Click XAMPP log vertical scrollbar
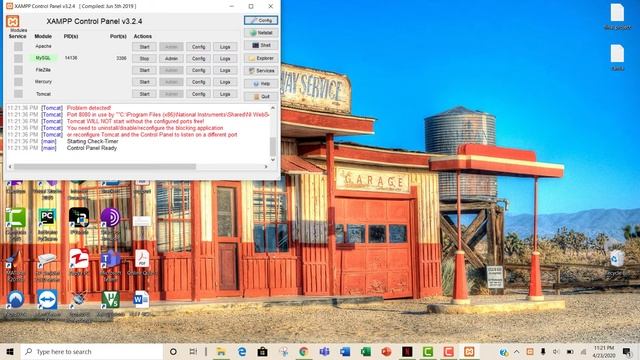The height and width of the screenshot is (360, 640). (x=273, y=146)
